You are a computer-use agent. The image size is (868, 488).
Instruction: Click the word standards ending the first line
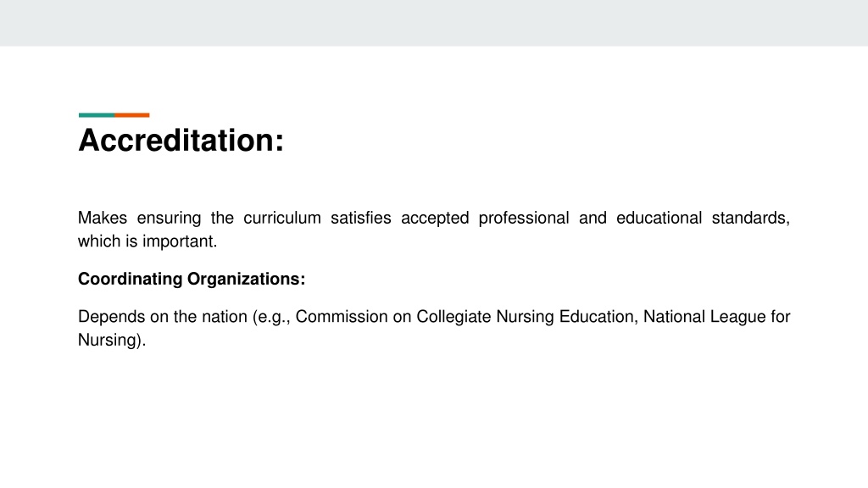(x=751, y=218)
